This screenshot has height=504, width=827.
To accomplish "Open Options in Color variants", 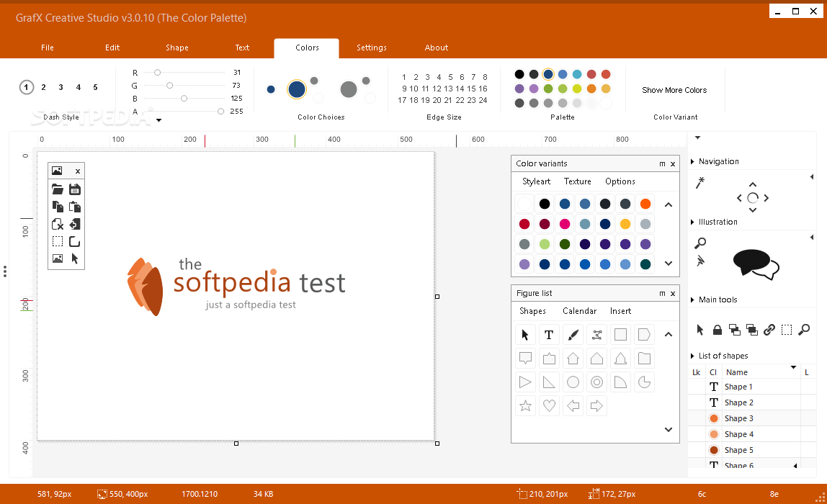I will 620,181.
